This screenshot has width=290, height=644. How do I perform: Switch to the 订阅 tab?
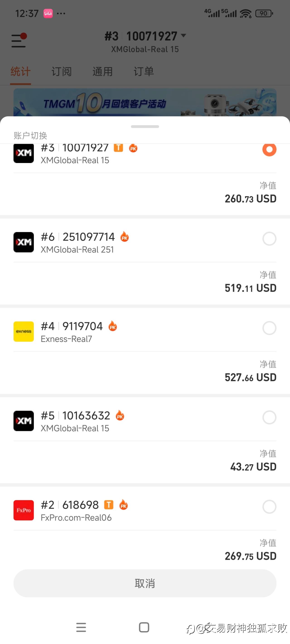coord(62,72)
